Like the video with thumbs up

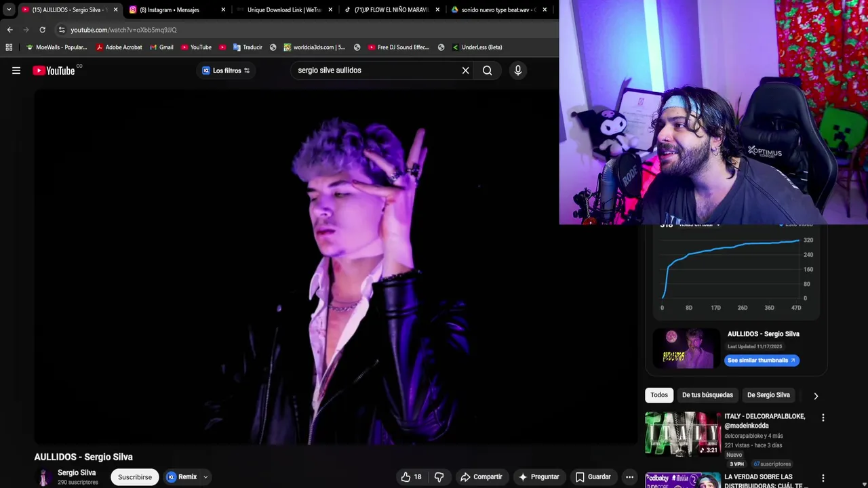coord(412,477)
